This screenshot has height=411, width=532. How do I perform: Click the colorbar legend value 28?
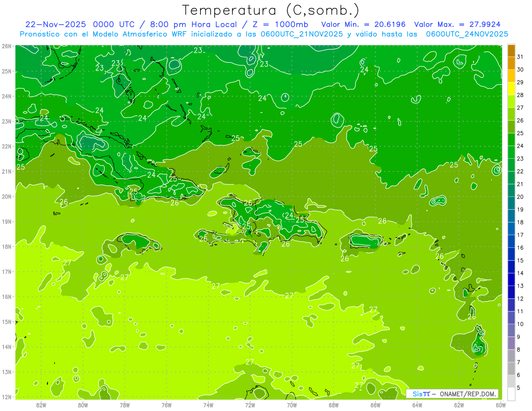[x=520, y=95]
